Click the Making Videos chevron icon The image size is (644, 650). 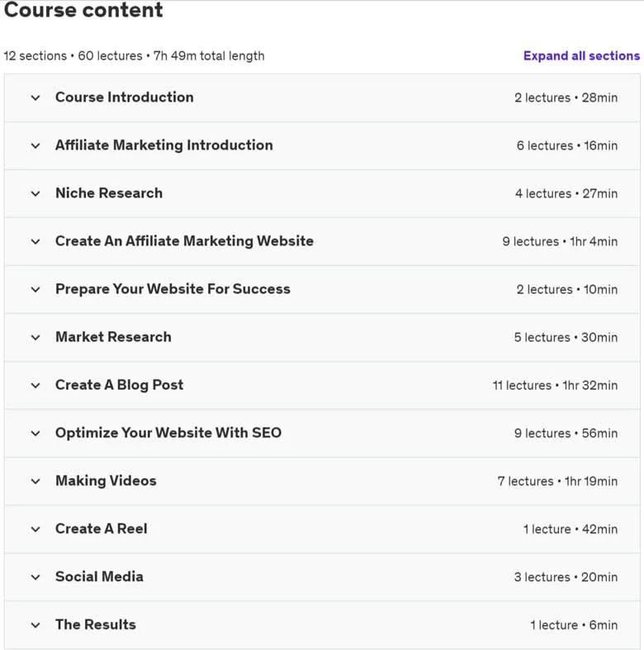[36, 482]
